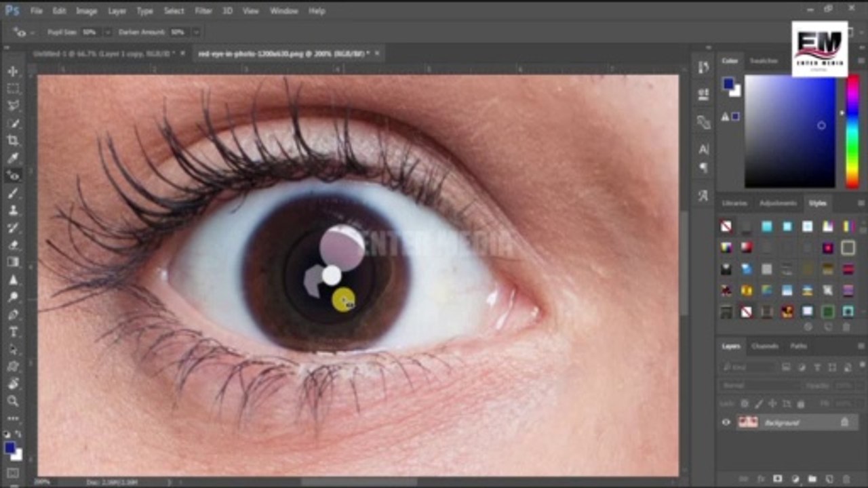Click the hue spectrum slider

pos(852,131)
